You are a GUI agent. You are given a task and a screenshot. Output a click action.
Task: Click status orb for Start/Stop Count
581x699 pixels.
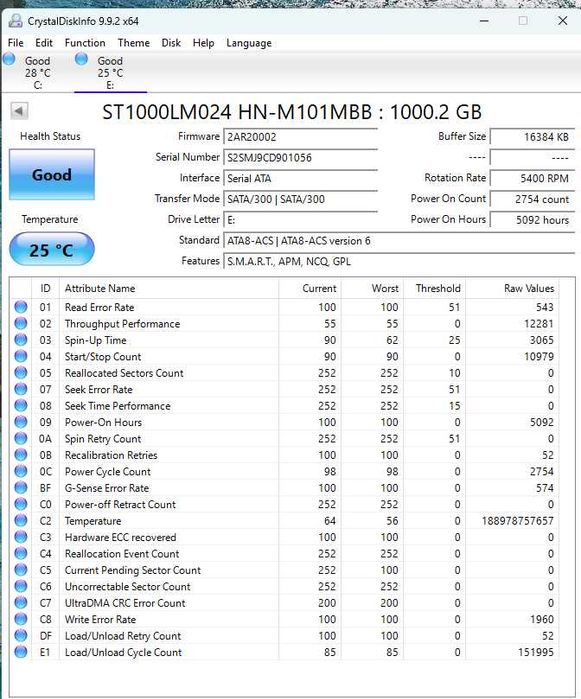pos(21,356)
